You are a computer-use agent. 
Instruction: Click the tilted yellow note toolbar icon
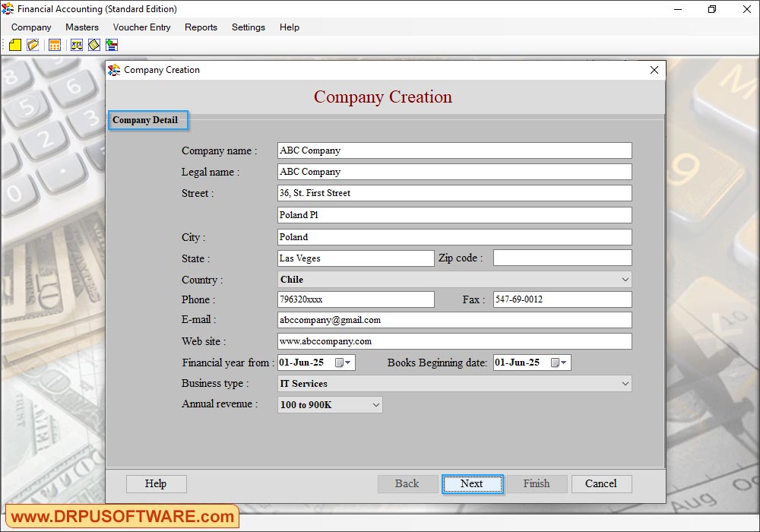coord(94,46)
